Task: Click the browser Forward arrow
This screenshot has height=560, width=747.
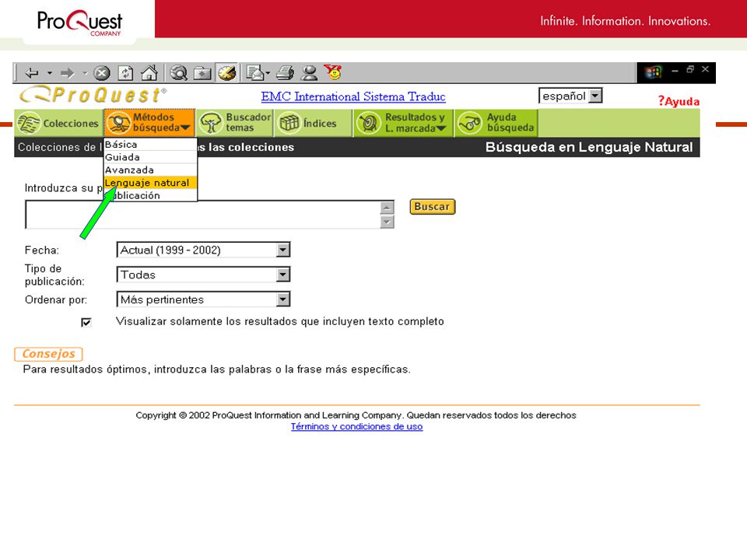Action: tap(68, 73)
